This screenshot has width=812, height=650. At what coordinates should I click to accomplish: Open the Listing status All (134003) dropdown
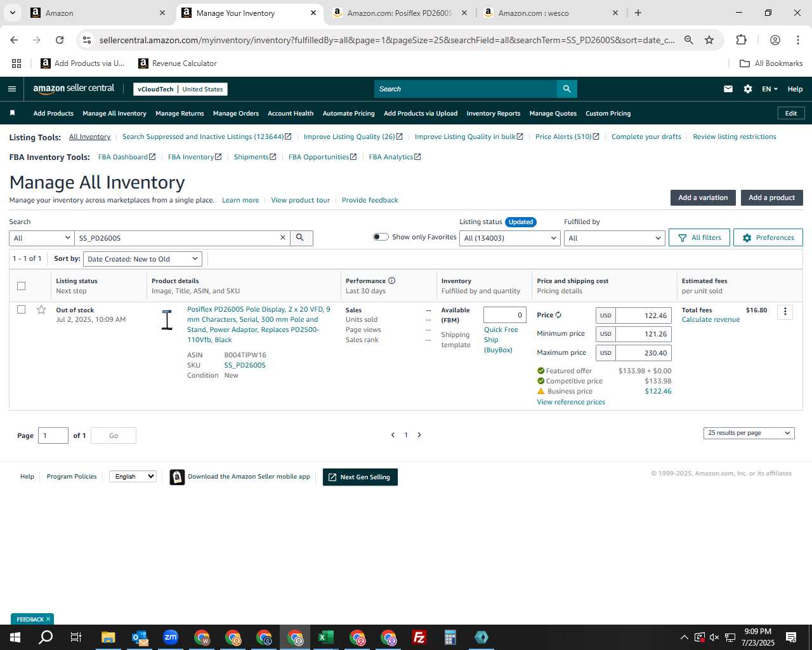coord(510,238)
